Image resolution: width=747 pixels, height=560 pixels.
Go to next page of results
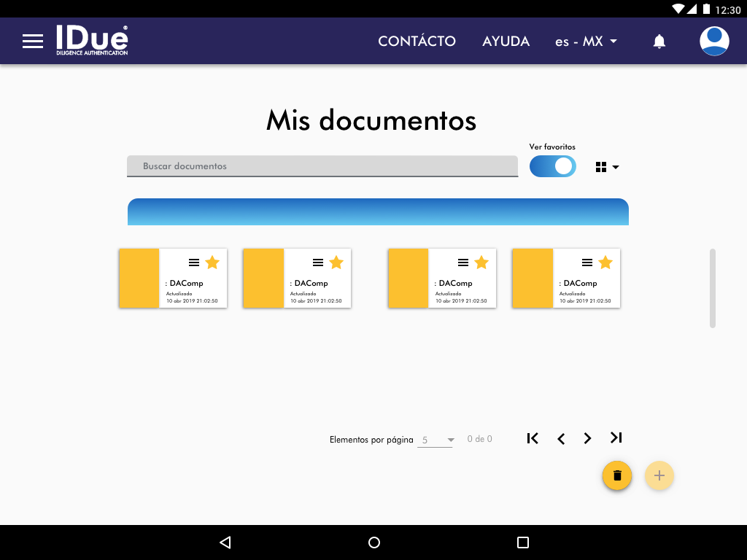[x=587, y=438]
